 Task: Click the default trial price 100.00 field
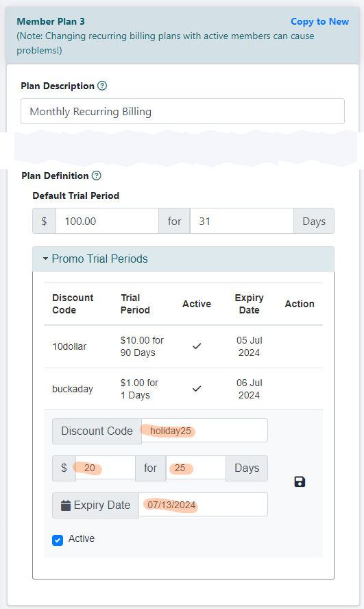(107, 221)
